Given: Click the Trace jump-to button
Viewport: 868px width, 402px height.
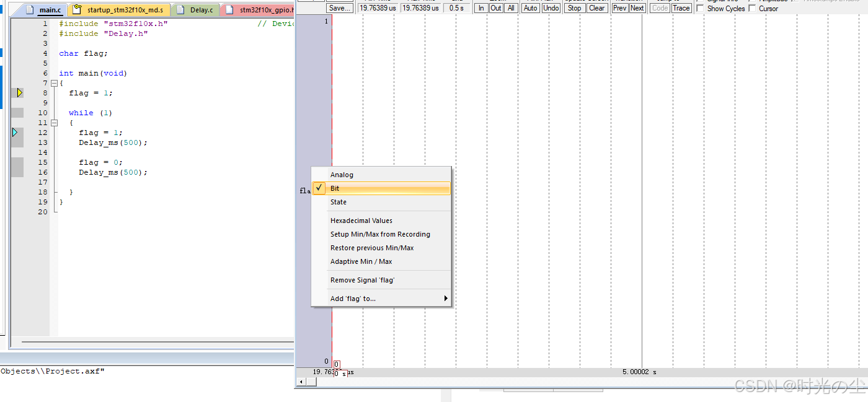Looking at the screenshot, I should click(681, 8).
